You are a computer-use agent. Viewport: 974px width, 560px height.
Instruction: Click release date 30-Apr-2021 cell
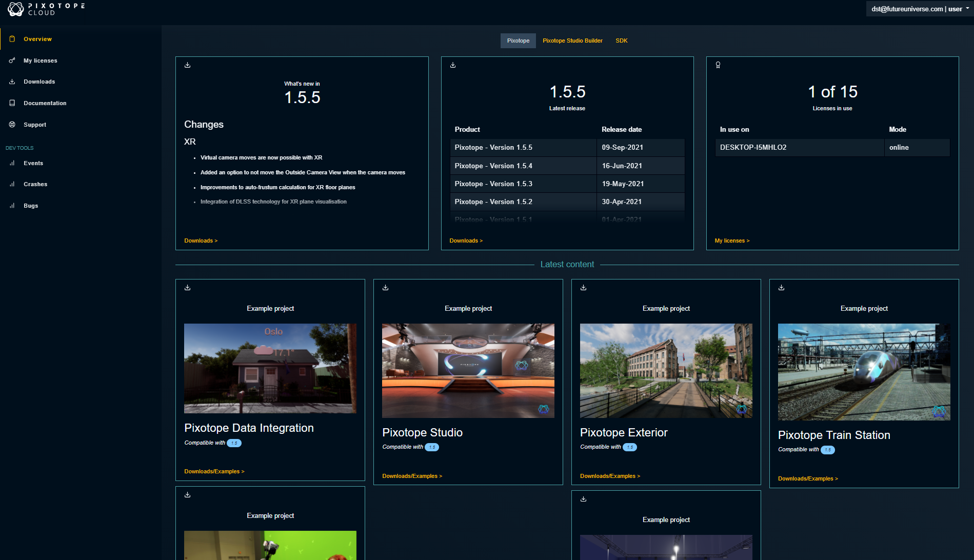tap(641, 202)
